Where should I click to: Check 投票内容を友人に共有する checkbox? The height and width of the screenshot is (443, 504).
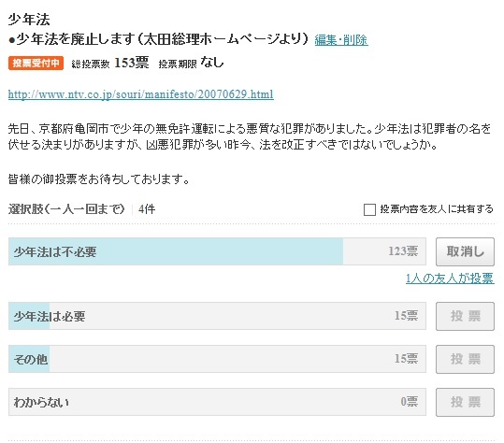369,209
